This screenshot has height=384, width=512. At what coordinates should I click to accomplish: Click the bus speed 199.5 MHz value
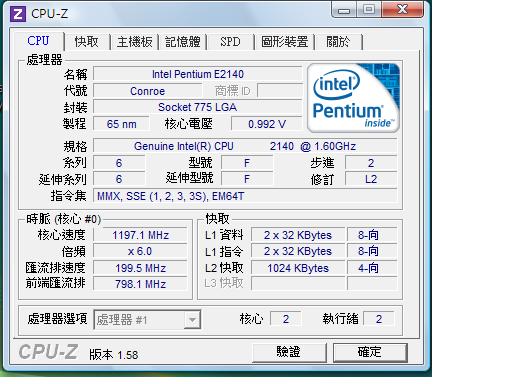click(x=140, y=268)
